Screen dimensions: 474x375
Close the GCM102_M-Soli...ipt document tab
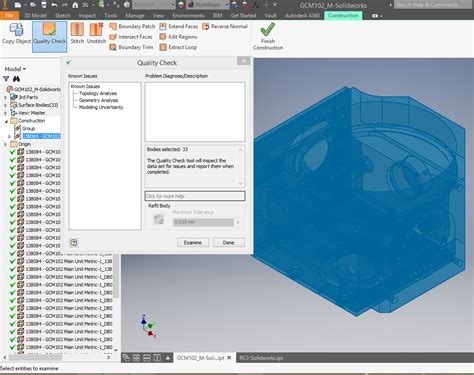point(229,358)
